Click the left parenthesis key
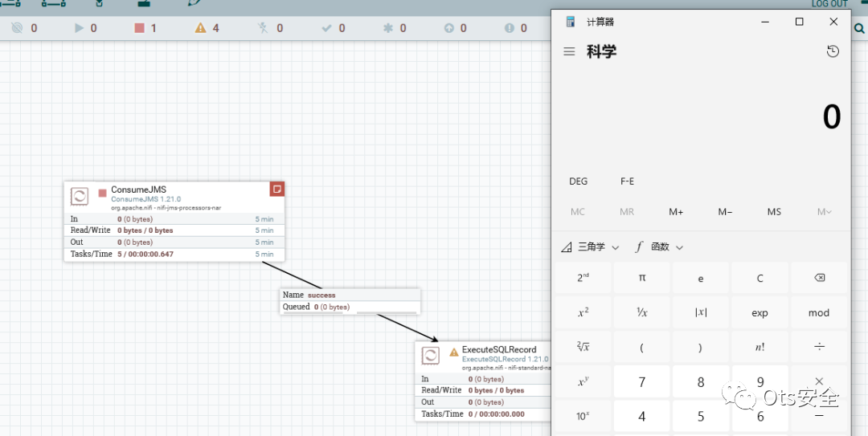The height and width of the screenshot is (436, 868). pyautogui.click(x=641, y=347)
